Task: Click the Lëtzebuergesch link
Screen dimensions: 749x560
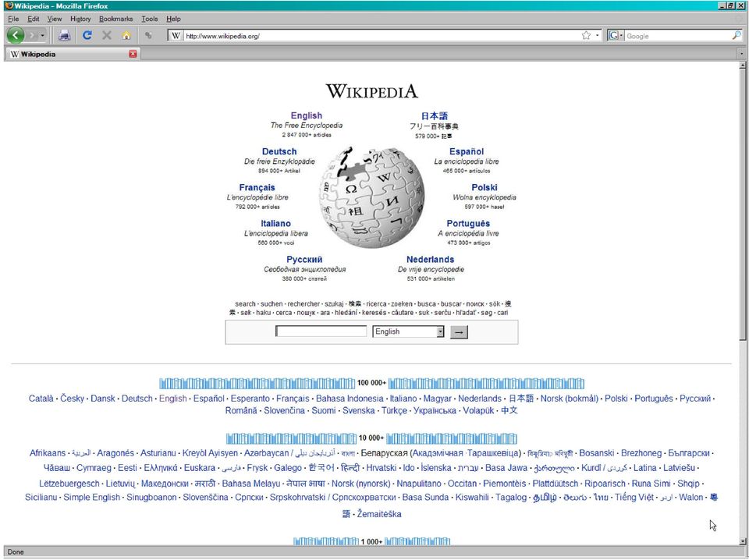Action: click(69, 483)
